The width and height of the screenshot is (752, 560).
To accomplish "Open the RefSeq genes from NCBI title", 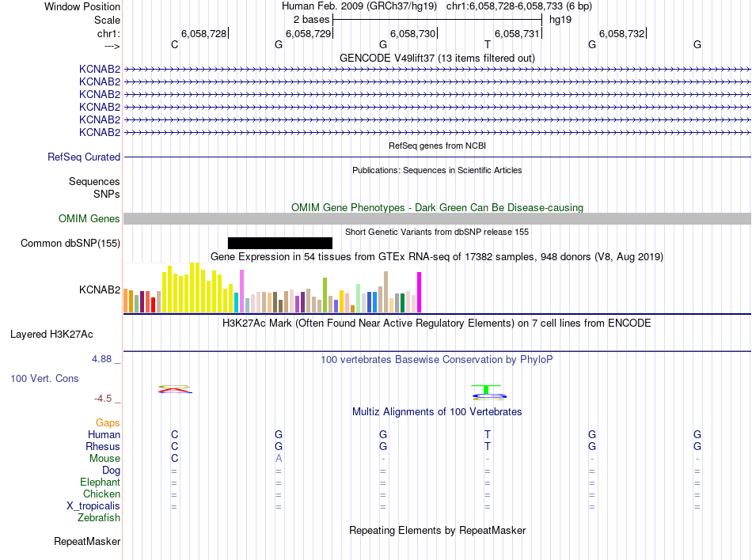I will [x=437, y=146].
